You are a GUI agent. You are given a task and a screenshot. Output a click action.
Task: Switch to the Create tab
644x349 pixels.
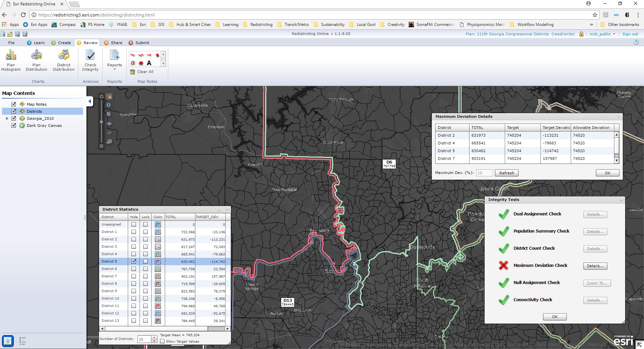61,43
